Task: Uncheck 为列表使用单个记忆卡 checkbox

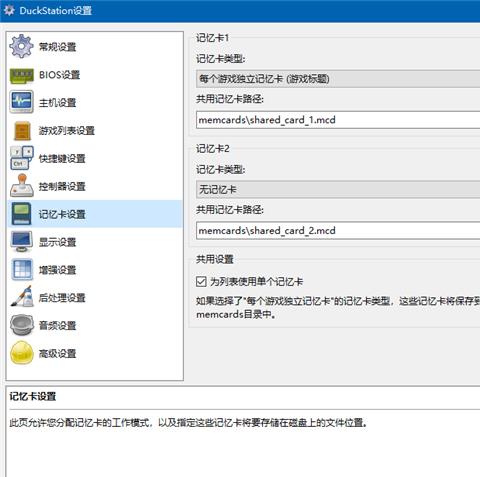Action: (201, 282)
